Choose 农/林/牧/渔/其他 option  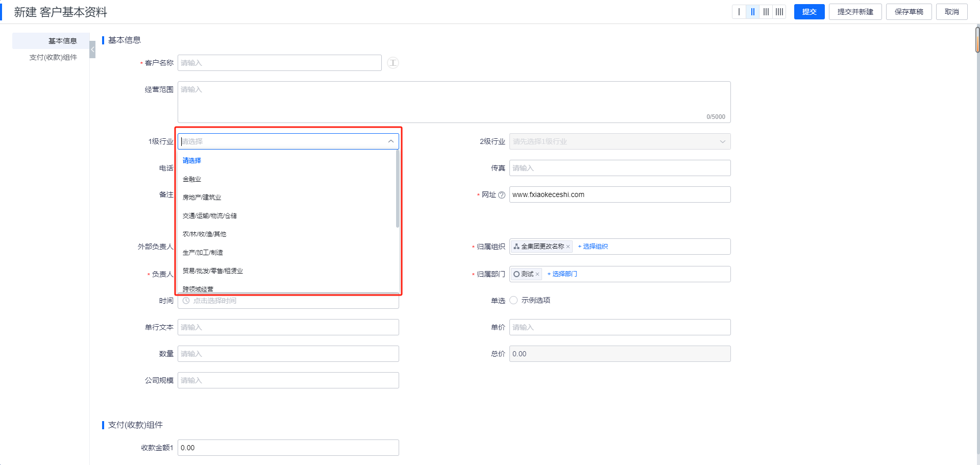(288, 234)
